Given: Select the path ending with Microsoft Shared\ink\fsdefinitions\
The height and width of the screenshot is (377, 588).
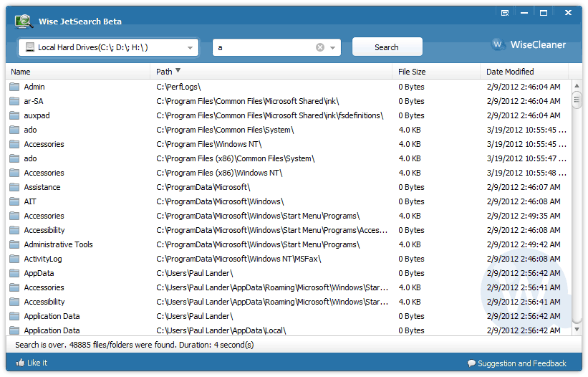Looking at the screenshot, I should [x=270, y=115].
